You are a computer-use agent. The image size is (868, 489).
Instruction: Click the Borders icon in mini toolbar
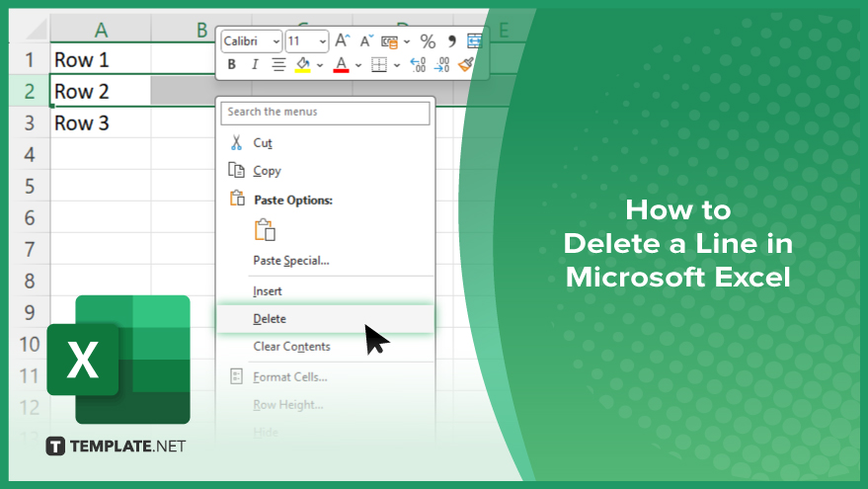(379, 65)
